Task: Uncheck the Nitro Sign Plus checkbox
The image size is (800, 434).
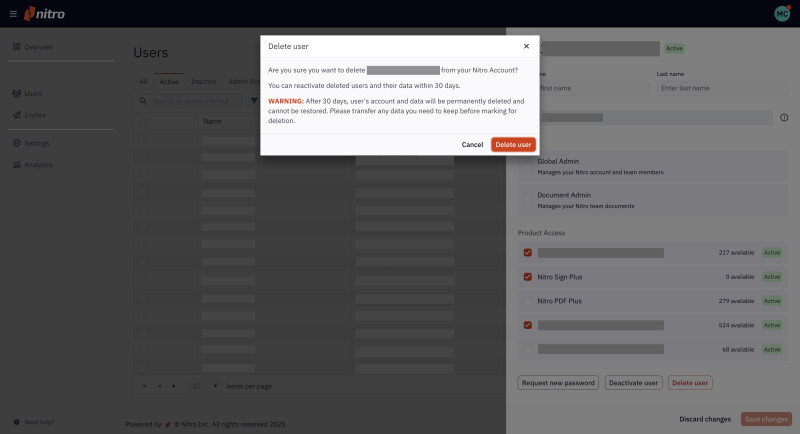Action: [528, 277]
